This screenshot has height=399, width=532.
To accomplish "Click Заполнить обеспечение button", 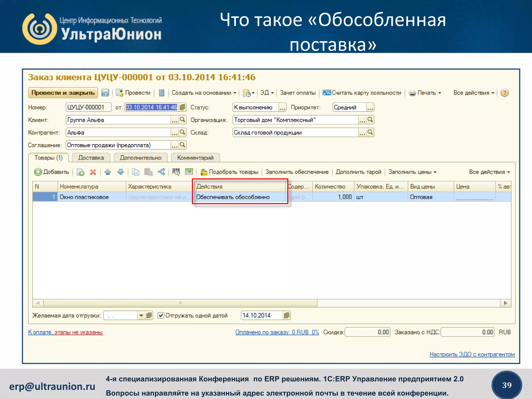I will pos(297,172).
